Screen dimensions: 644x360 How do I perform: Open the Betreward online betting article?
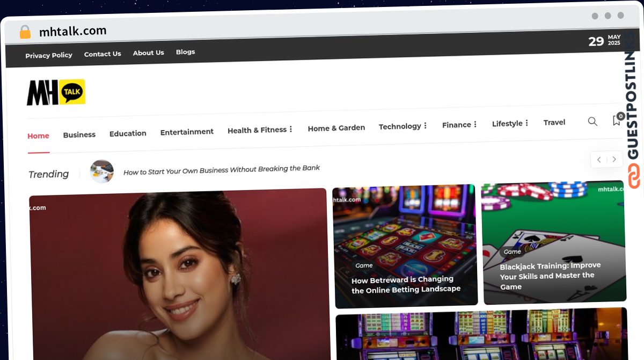(x=406, y=284)
